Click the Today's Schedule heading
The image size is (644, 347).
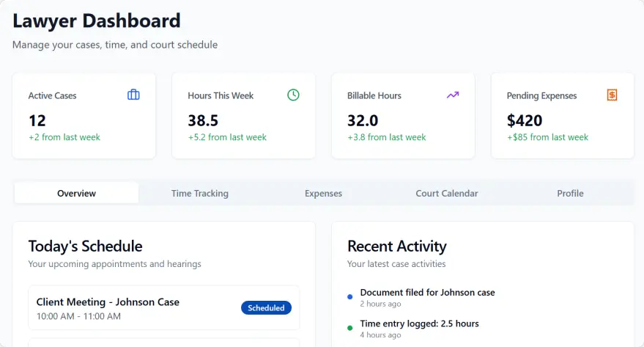(x=85, y=246)
